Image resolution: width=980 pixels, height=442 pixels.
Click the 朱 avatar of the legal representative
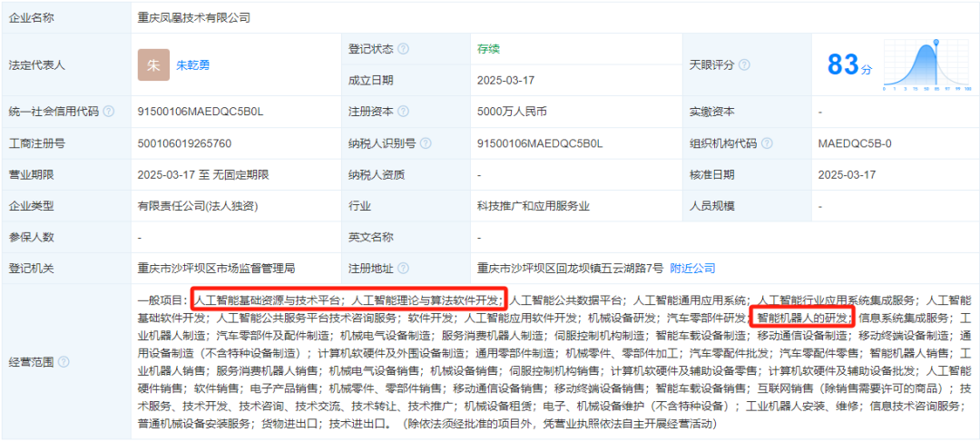153,65
